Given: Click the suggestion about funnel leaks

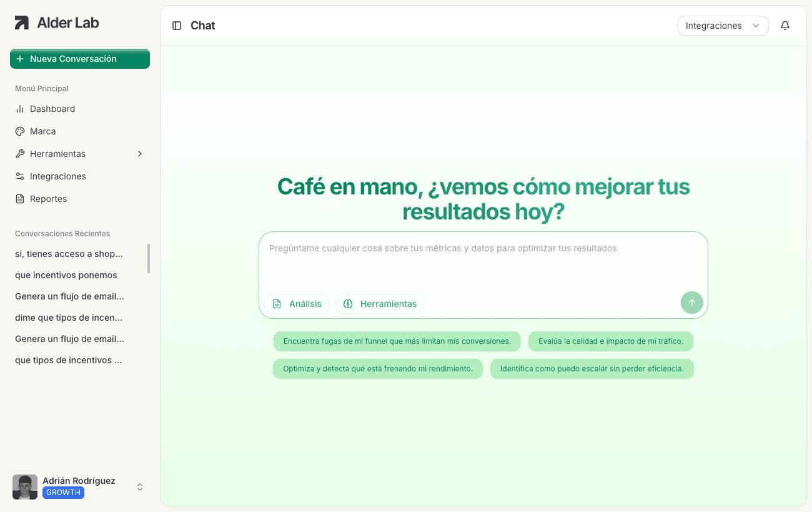Looking at the screenshot, I should [x=397, y=341].
